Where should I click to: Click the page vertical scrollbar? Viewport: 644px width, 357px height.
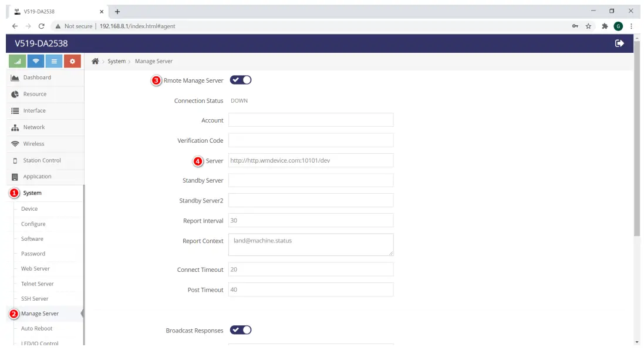[x=636, y=138]
